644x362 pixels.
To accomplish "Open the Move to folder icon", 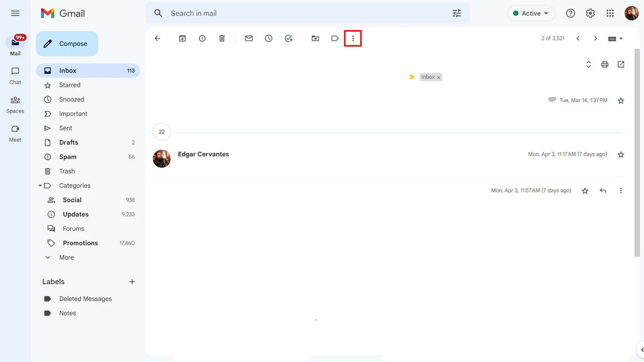I will (x=315, y=38).
